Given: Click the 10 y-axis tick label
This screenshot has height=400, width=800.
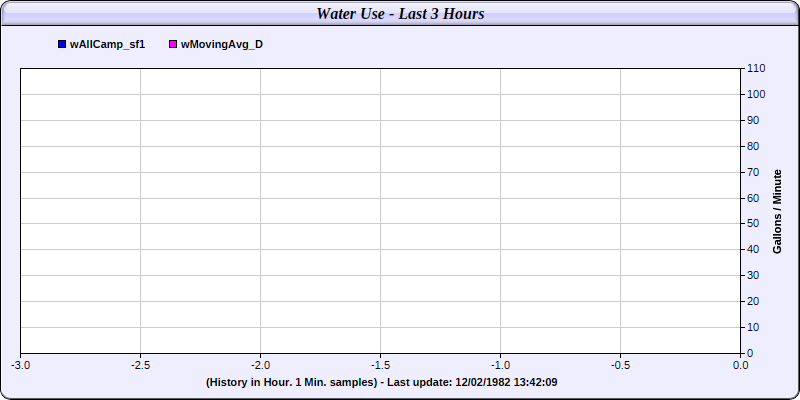Looking at the screenshot, I should tap(753, 327).
